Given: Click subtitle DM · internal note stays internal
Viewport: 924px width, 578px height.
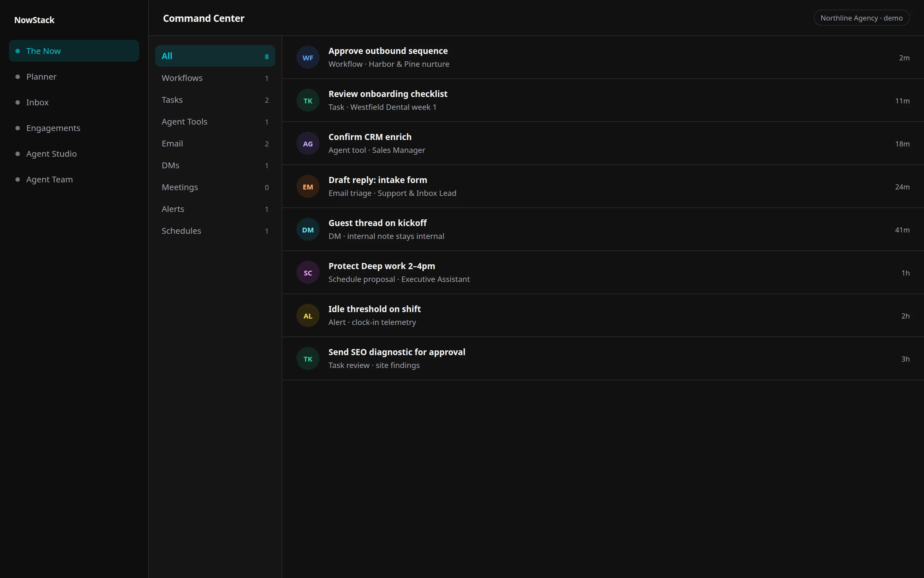Looking at the screenshot, I should 386,236.
